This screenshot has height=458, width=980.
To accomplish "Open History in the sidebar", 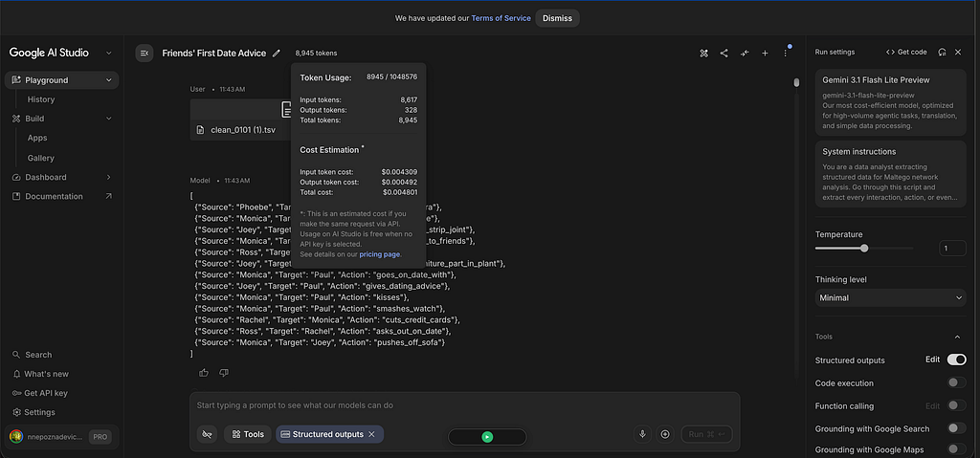I will (x=41, y=99).
